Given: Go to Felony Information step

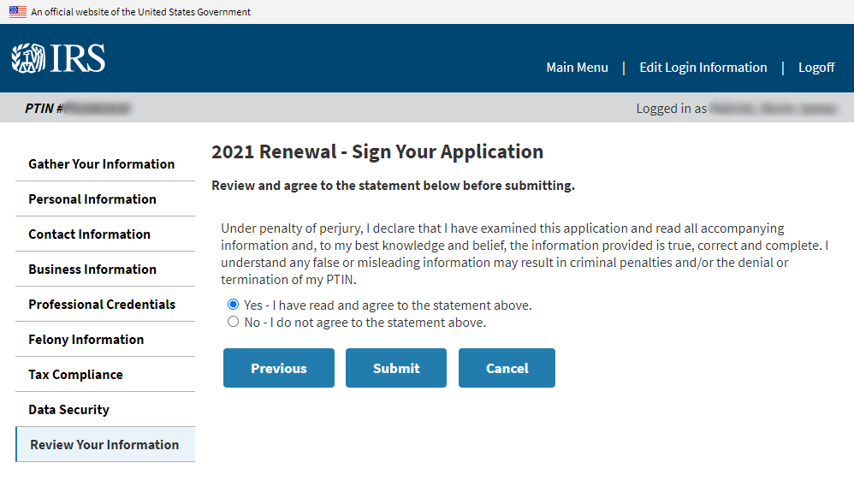Looking at the screenshot, I should click(x=105, y=339).
